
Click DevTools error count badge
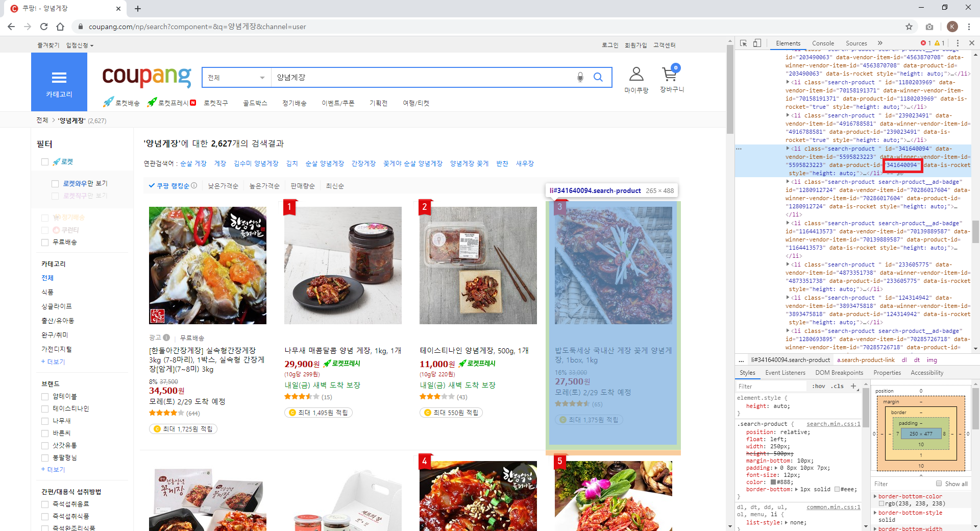(926, 43)
